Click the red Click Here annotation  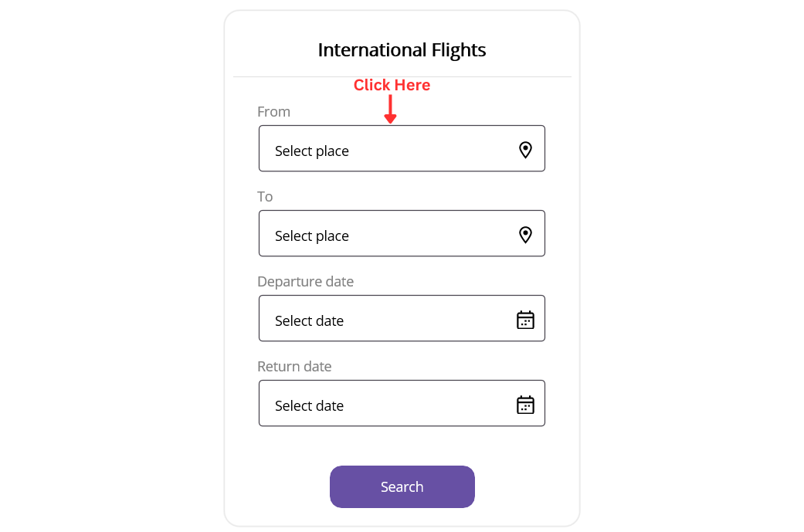[392, 85]
